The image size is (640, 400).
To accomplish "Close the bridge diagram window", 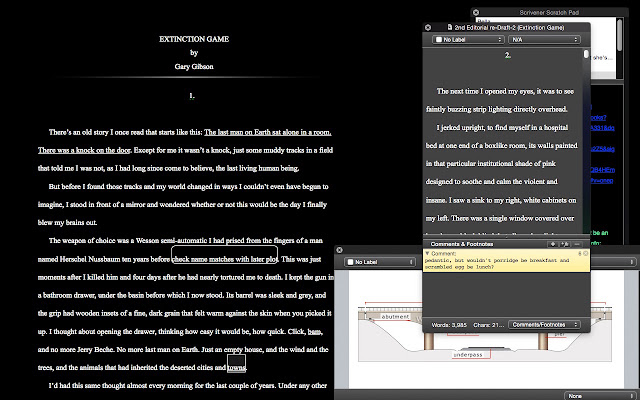I will pyautogui.click(x=340, y=250).
